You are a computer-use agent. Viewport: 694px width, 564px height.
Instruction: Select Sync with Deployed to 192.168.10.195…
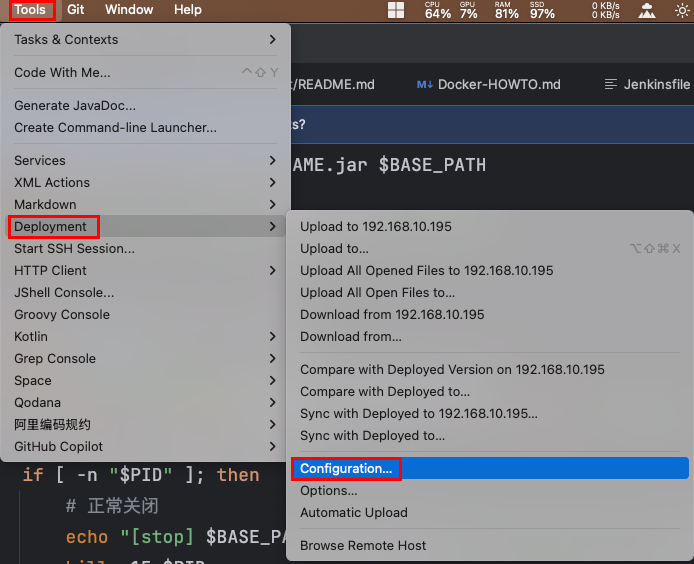pos(490,413)
